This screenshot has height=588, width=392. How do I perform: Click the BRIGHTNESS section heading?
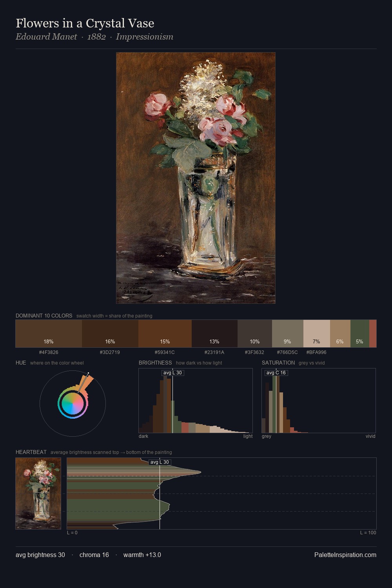[x=155, y=363]
